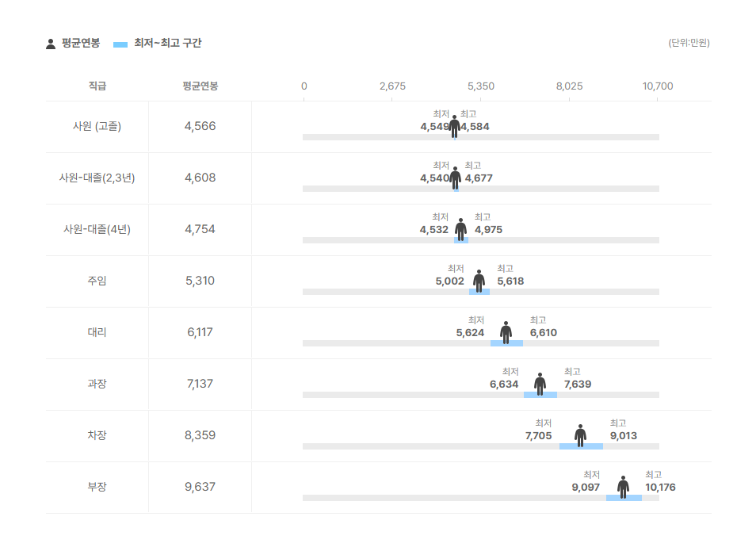Click the 부장 average salary value 9,637
756x551 pixels.
coord(200,487)
